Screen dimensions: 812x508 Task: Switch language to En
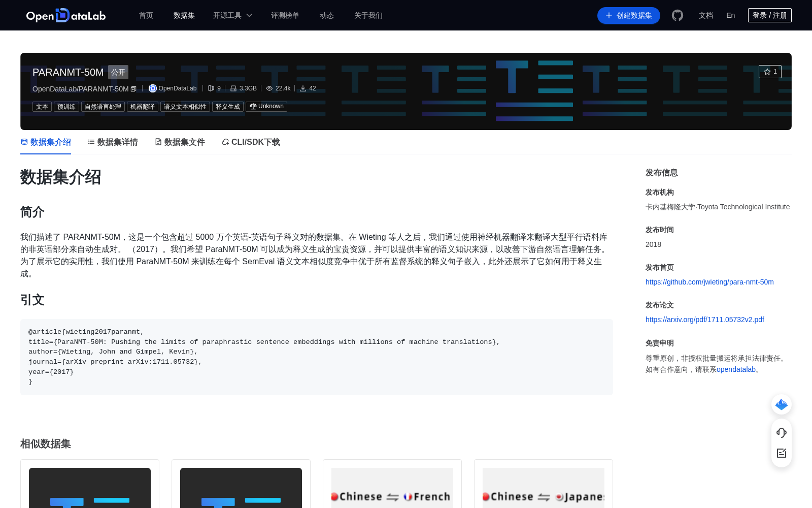731,15
